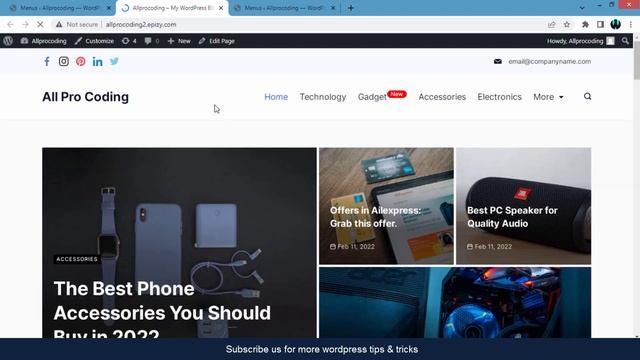Open the Twitter social icon
This screenshot has height=360, width=640.
(114, 61)
